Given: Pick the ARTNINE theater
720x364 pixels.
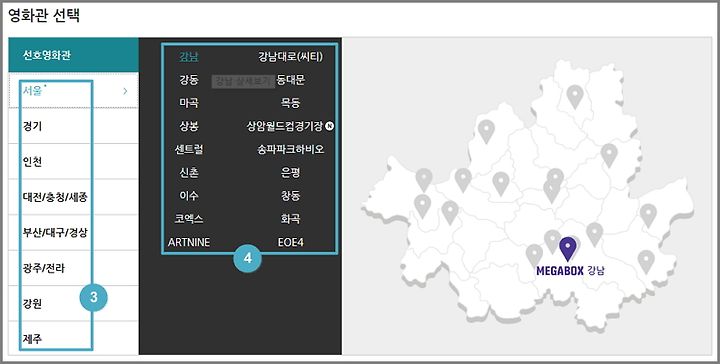Looking at the screenshot, I should click(x=189, y=242).
